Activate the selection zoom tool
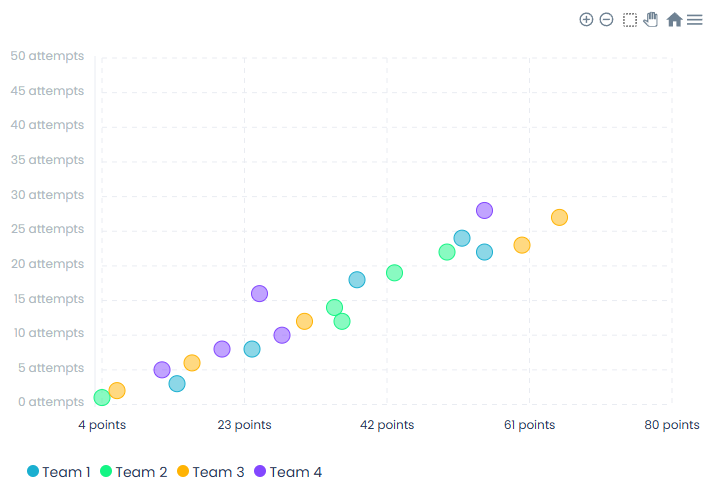 pyautogui.click(x=630, y=20)
